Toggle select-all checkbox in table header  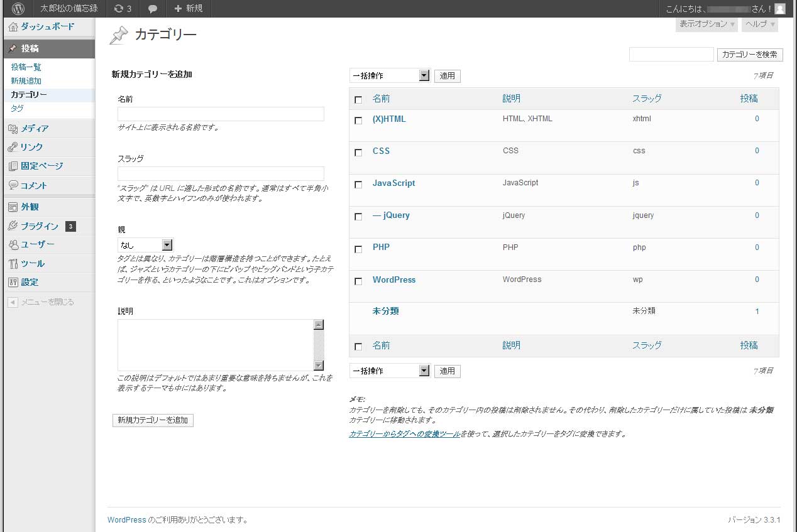coord(358,99)
